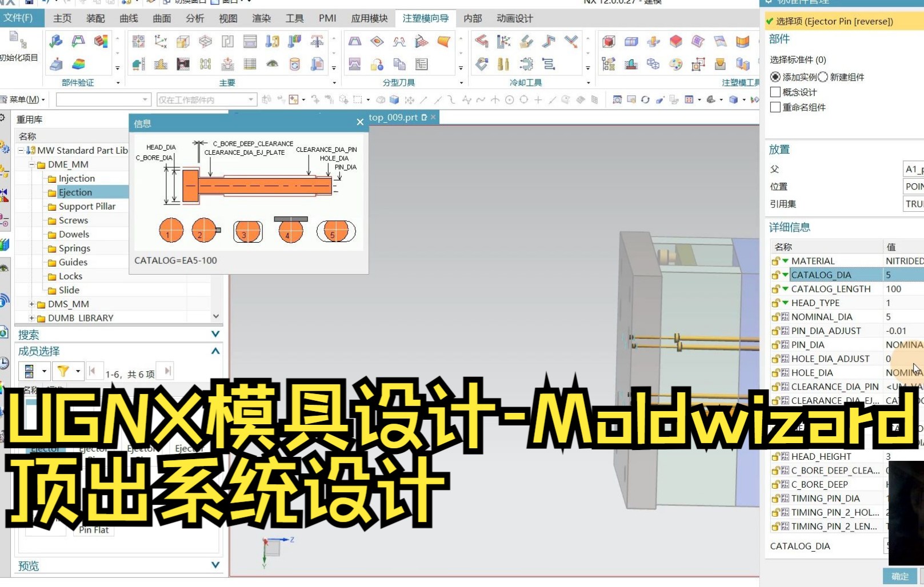Open the Mold CSYS tool

point(159,41)
